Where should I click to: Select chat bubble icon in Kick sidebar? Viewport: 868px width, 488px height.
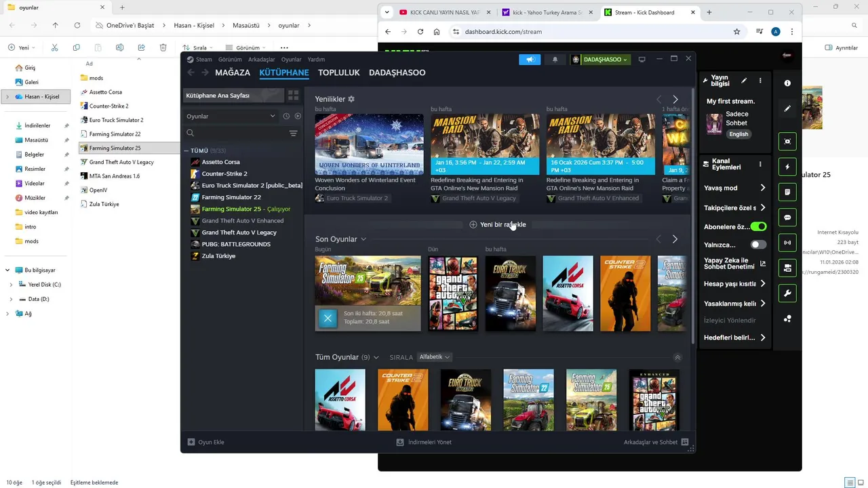(x=787, y=218)
